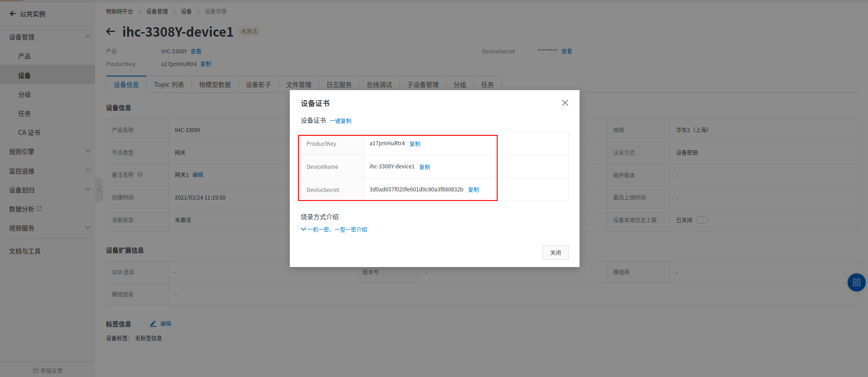Collapse the 设备管理 menu section

[x=88, y=37]
